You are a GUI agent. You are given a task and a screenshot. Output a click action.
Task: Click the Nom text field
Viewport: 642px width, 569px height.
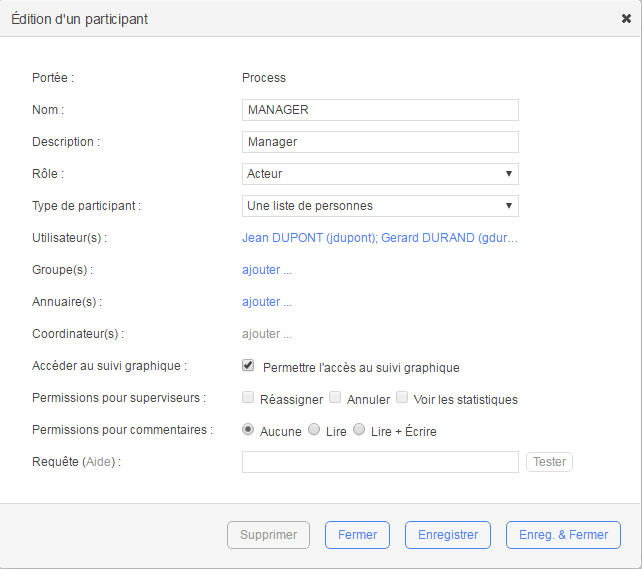(x=380, y=110)
